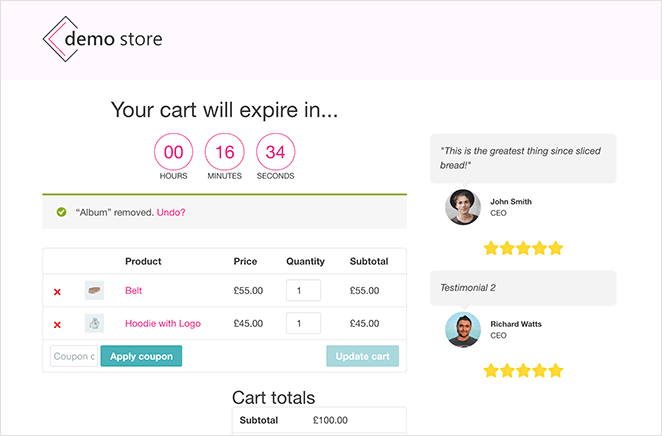This screenshot has height=436, width=662.
Task: Click the green checkmark notice icon
Action: 61,212
